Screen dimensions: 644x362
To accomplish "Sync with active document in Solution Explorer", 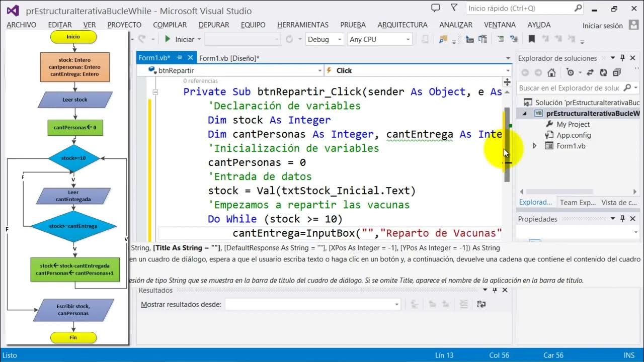I will (590, 72).
